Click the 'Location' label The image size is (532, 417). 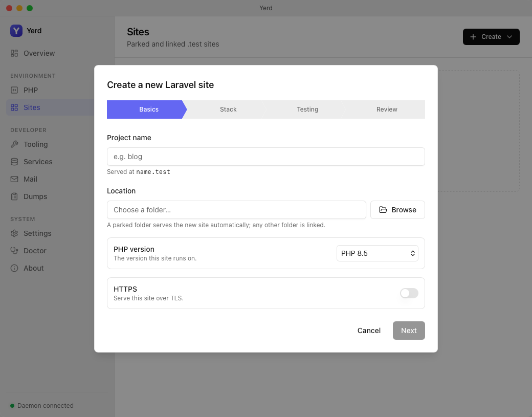pos(121,191)
